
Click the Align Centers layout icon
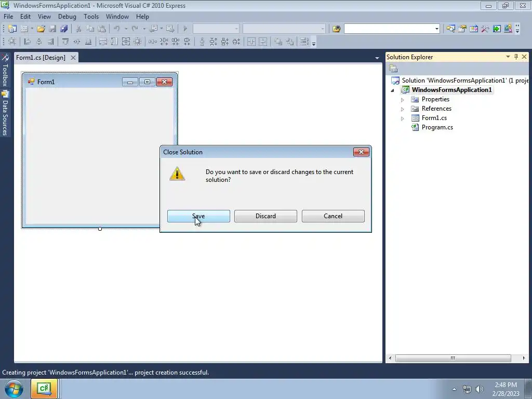39,42
